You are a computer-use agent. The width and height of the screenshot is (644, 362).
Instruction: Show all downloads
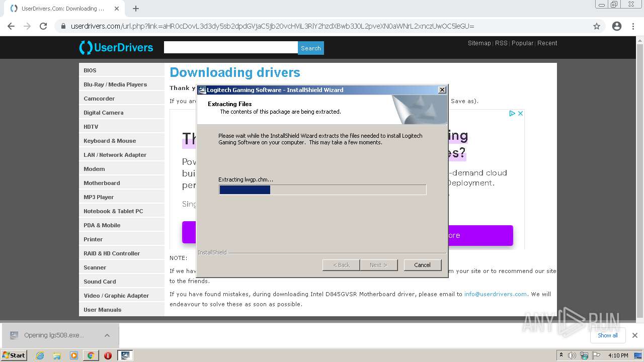tap(608, 335)
